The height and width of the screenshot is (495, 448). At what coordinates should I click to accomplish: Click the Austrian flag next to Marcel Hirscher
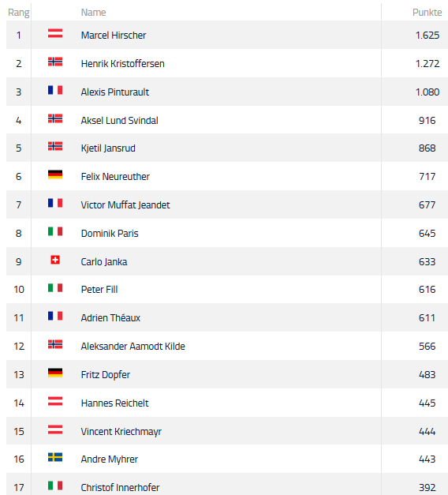pos(55,33)
